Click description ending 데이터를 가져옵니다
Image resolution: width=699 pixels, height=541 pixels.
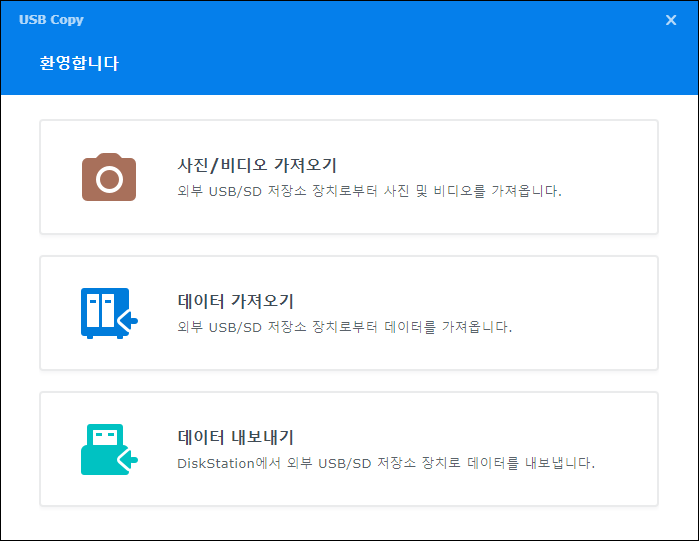[344, 327]
